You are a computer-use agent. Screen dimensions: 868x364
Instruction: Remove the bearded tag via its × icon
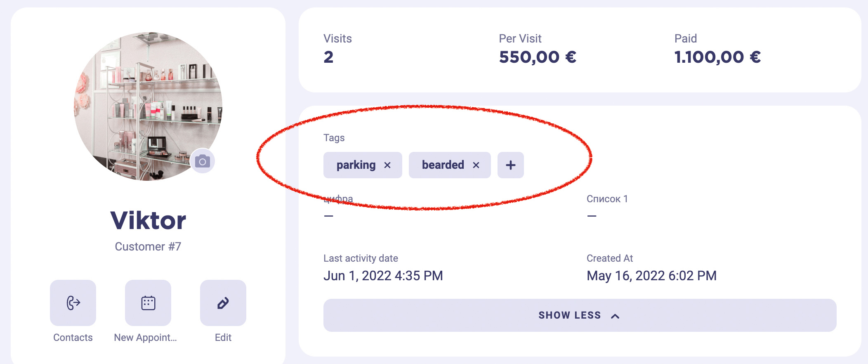click(x=477, y=165)
